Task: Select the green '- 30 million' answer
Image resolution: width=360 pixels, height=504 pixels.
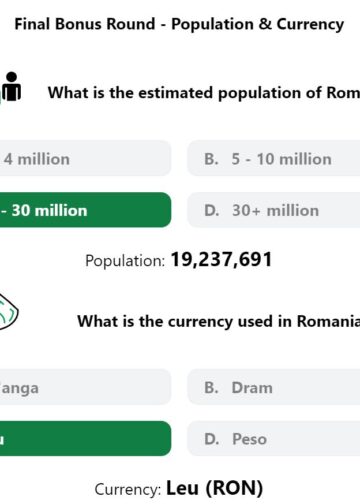Action: click(85, 210)
